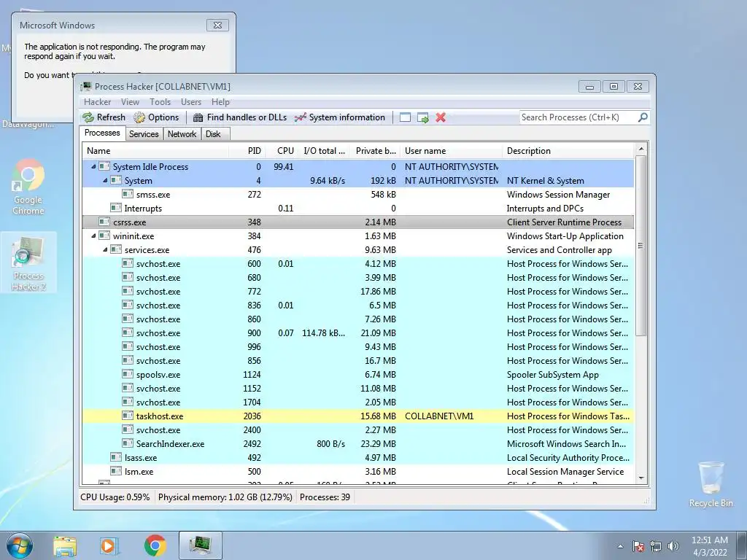The width and height of the screenshot is (747, 560).
Task: Click the svchost.exe PID 600 icon
Action: (x=127, y=263)
